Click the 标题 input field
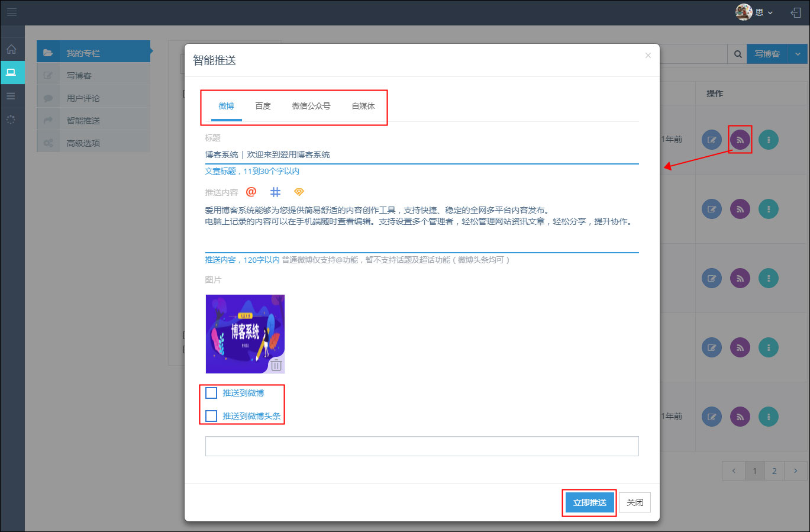Viewport: 810px width, 532px height. click(422, 154)
